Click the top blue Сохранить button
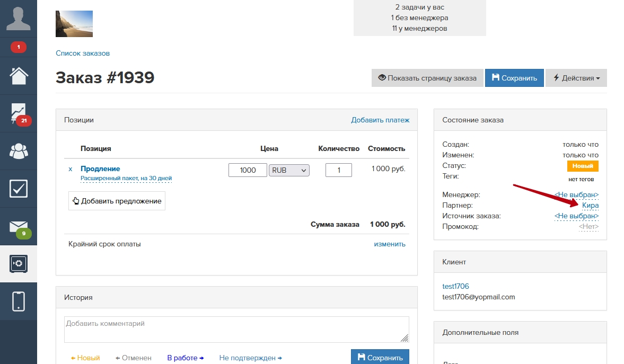This screenshot has height=364, width=624. coord(514,78)
